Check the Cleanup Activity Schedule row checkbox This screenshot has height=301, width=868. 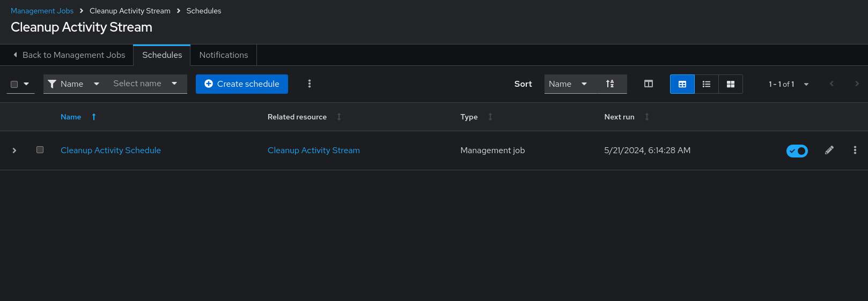point(40,150)
